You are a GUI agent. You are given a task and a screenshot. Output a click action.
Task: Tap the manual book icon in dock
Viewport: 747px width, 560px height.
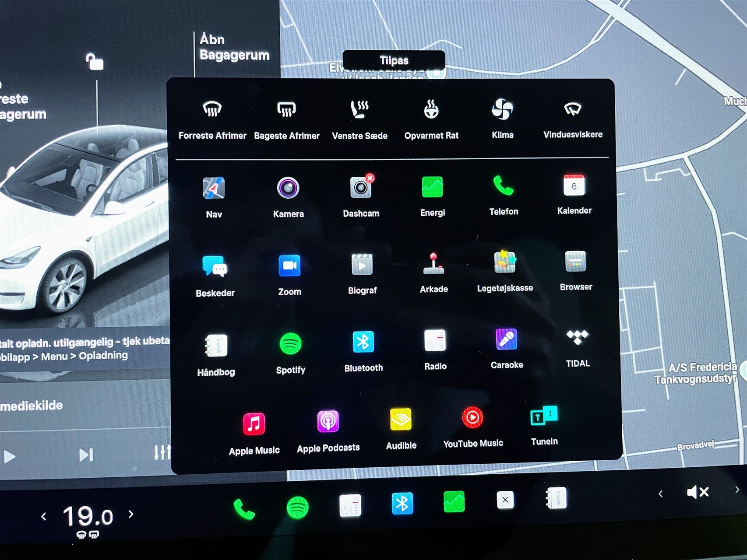(x=557, y=498)
